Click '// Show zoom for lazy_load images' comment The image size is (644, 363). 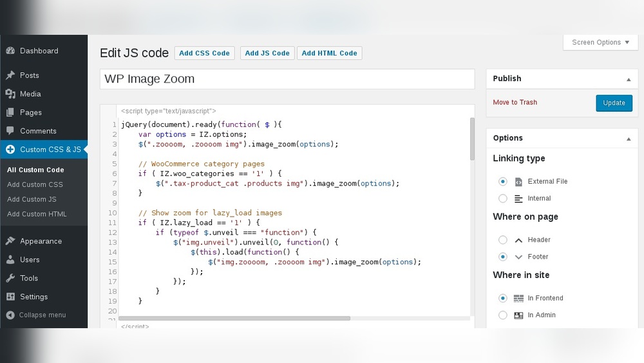[211, 213]
